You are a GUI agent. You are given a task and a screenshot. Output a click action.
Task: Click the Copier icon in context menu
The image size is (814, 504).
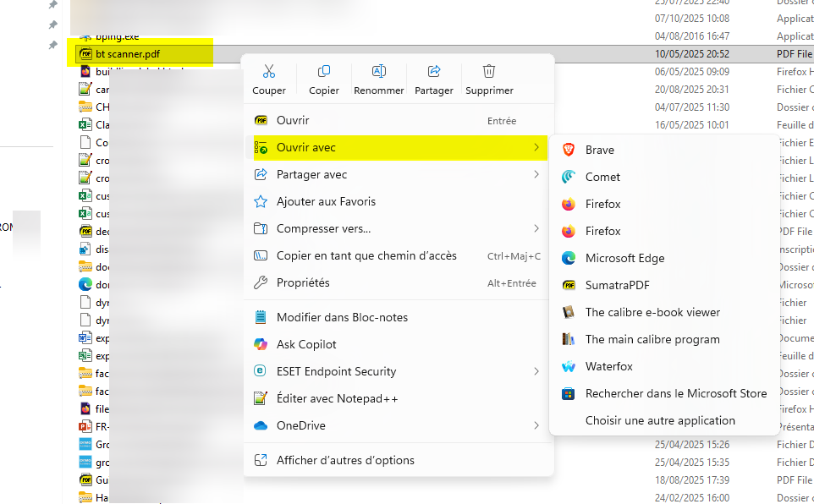point(323,72)
